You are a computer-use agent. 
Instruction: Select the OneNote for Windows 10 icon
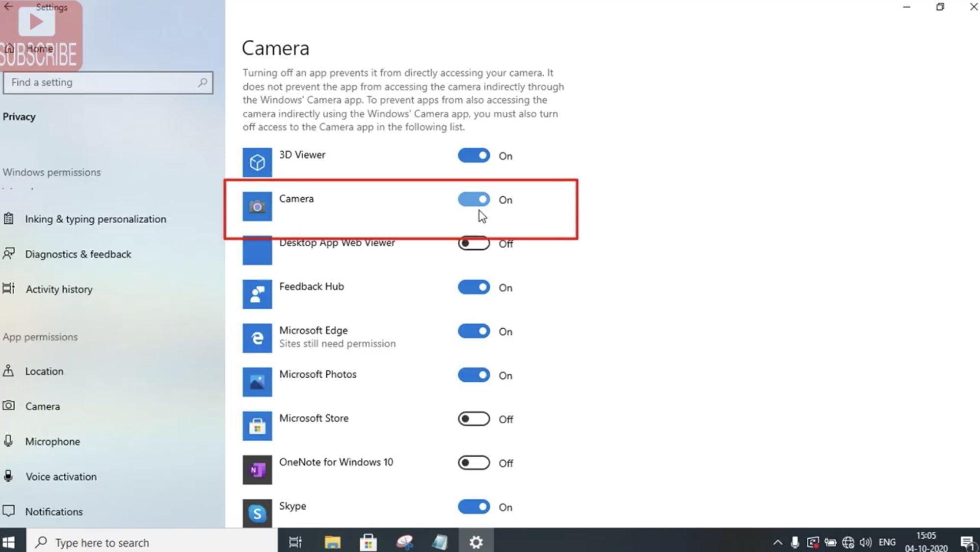[x=257, y=470]
